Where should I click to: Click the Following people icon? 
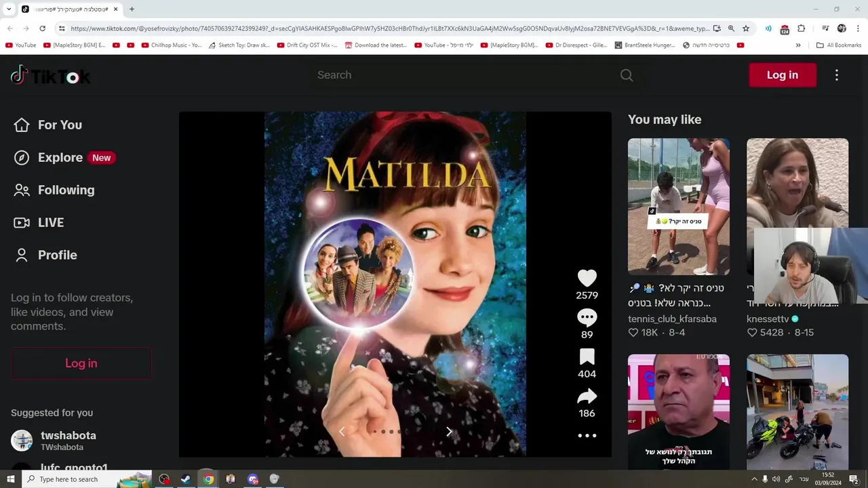pos(22,190)
